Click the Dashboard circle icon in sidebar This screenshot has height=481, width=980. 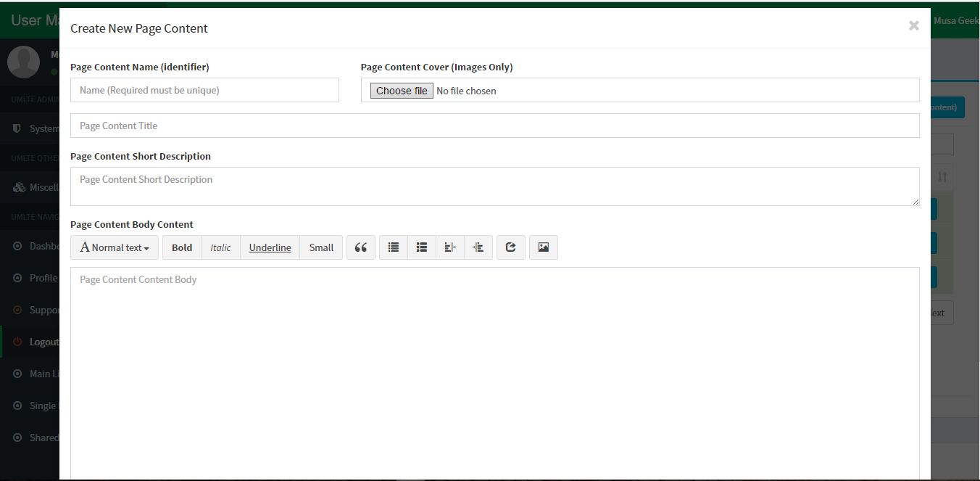click(x=17, y=246)
